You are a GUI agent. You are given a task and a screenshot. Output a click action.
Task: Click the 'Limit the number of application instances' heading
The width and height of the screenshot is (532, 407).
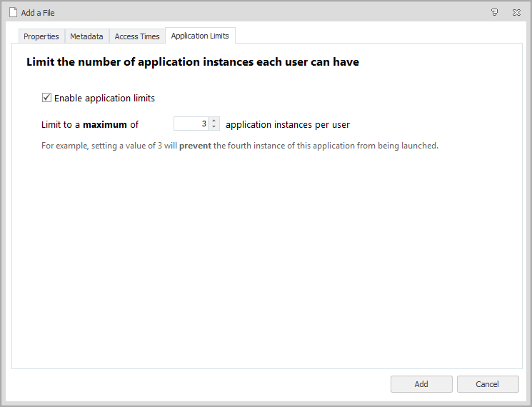click(x=193, y=62)
